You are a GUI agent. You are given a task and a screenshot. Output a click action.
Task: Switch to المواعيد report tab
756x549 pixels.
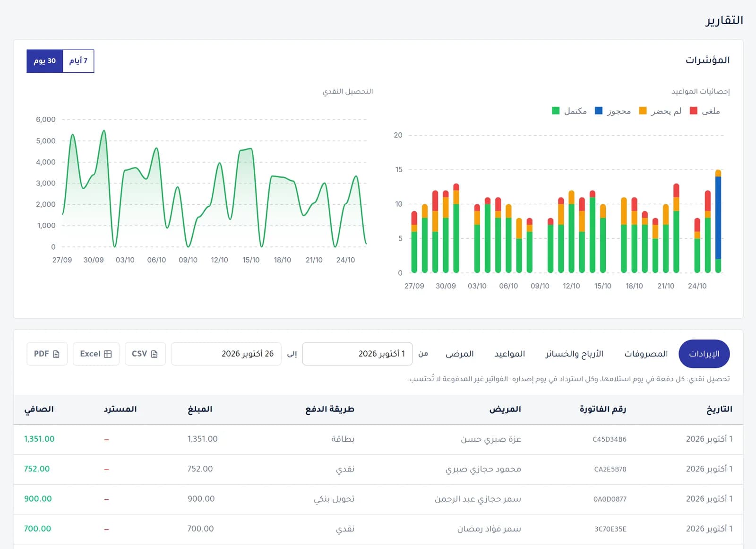pyautogui.click(x=510, y=354)
